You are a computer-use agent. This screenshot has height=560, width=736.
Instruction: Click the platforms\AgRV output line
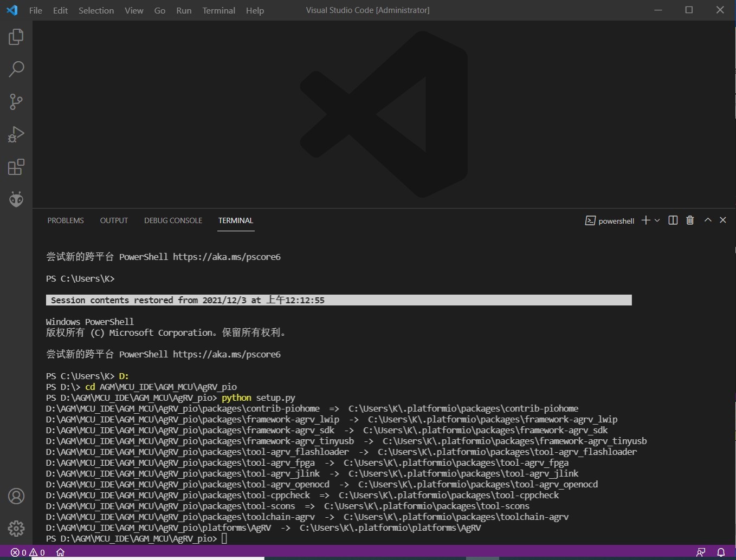coord(263,528)
